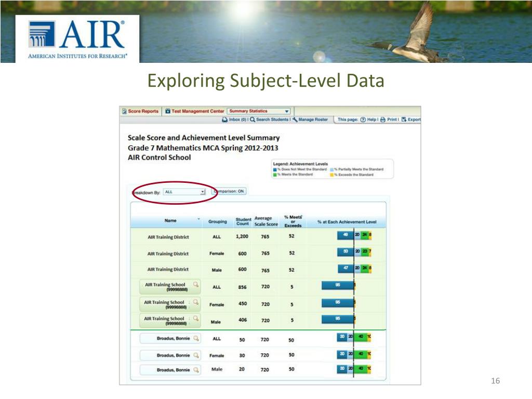Click AIR Training District name in ALL row

[x=168, y=237]
